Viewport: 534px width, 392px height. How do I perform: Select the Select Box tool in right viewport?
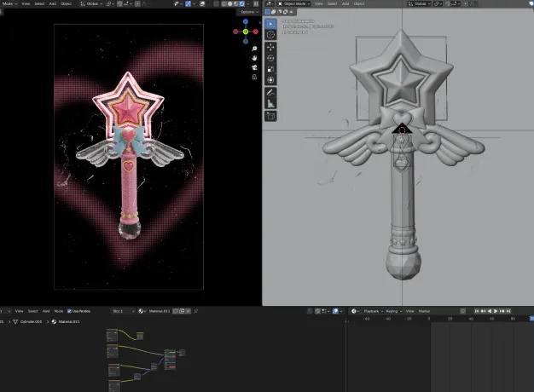point(270,24)
